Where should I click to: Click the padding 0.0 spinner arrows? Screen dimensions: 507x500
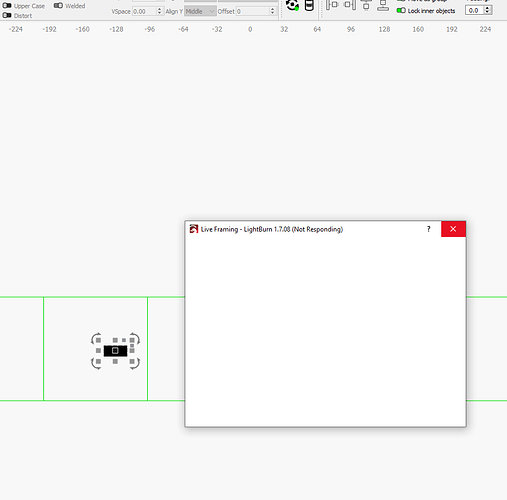487,10
